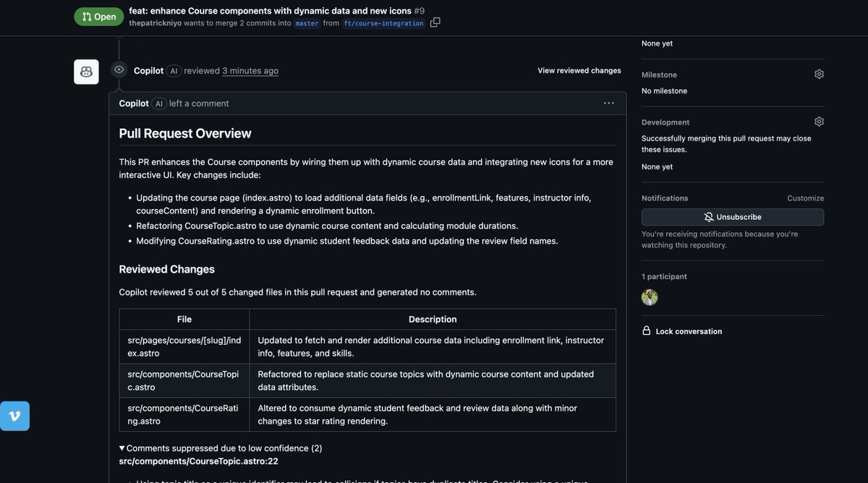
Task: Click the Pull Request Overview heading
Action: [x=185, y=133]
